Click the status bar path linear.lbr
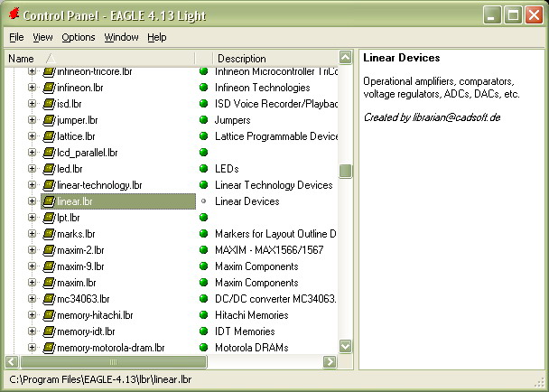Viewport: 549px width, 392px height. tap(100, 379)
